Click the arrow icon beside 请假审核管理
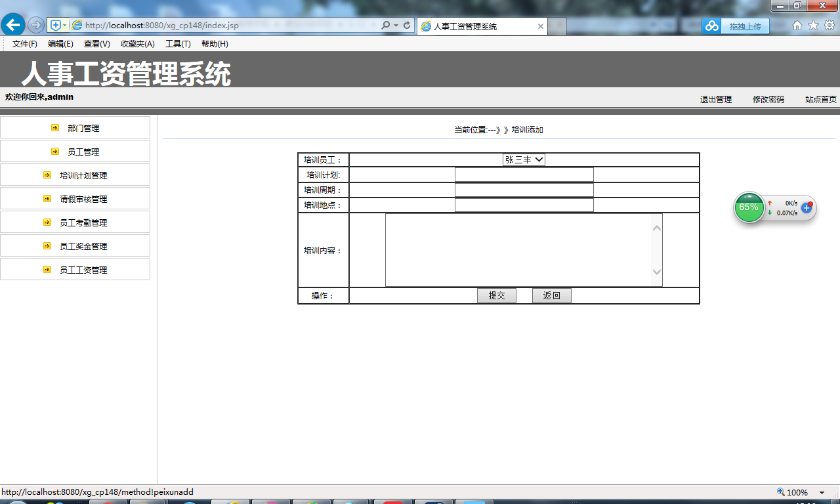 point(47,199)
